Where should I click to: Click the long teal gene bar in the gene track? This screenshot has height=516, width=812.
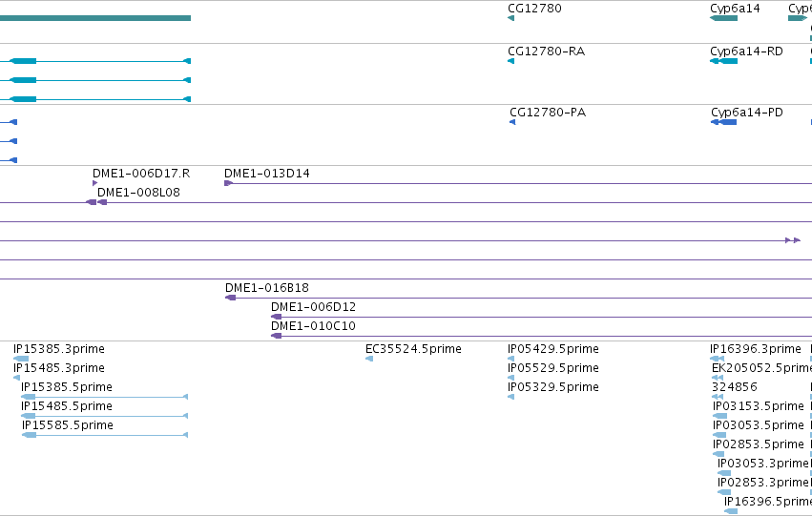coord(95,18)
